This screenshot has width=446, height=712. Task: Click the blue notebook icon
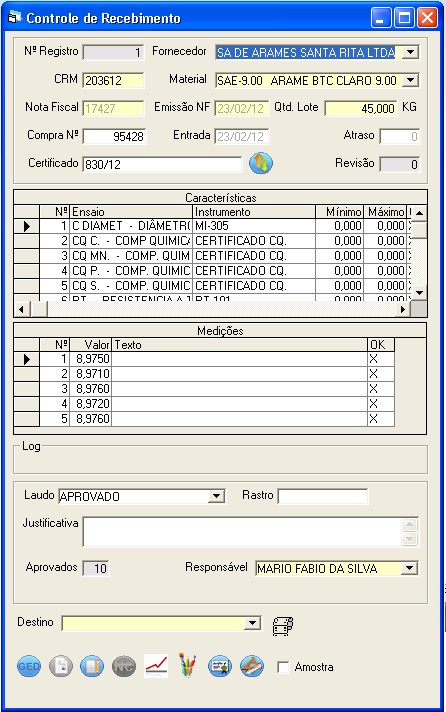click(92, 666)
